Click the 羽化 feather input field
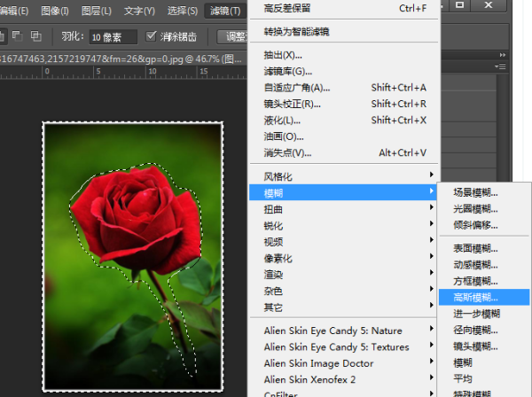The image size is (532, 397). pyautogui.click(x=113, y=37)
